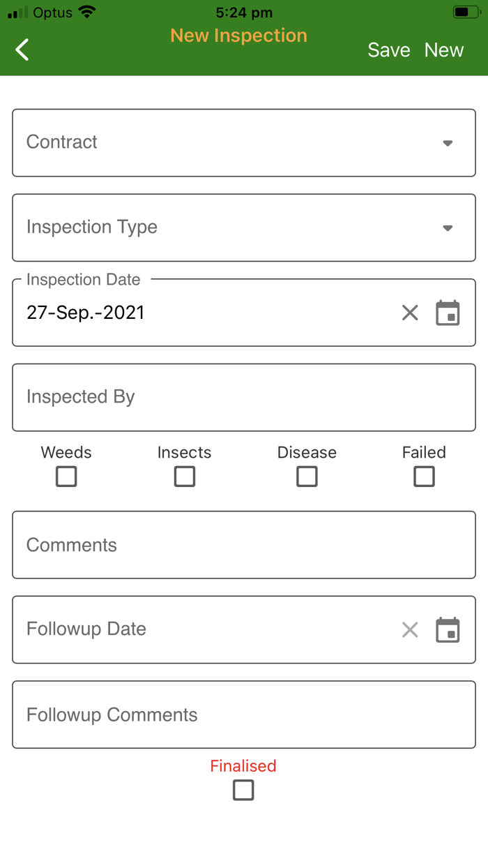Clear the Followup Date field
The image size is (488, 868).
pyautogui.click(x=410, y=630)
